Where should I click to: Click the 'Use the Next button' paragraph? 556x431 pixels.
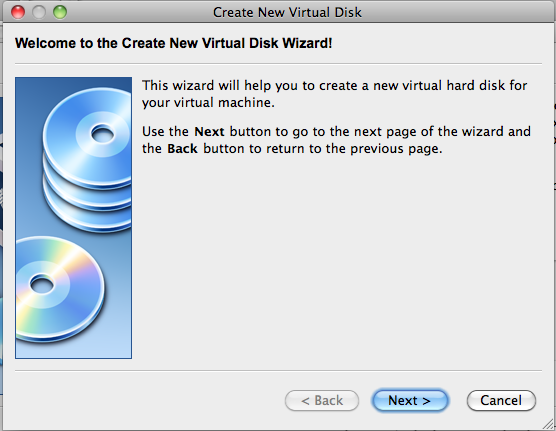(337, 140)
